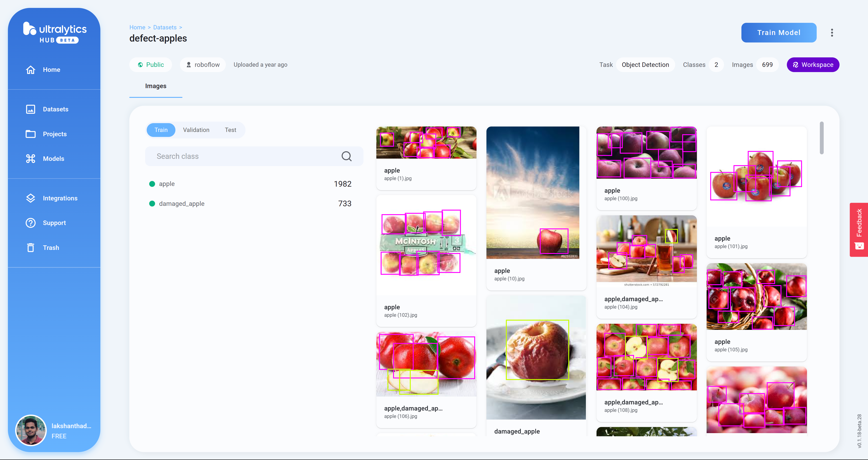The image size is (868, 460).
Task: Switch to the Validation split
Action: tap(196, 130)
